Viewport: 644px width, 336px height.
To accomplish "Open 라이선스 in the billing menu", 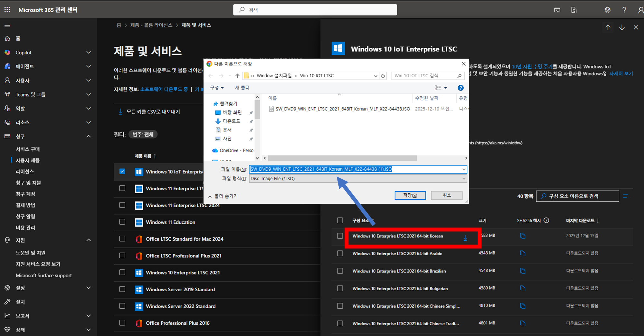I will pyautogui.click(x=25, y=171).
